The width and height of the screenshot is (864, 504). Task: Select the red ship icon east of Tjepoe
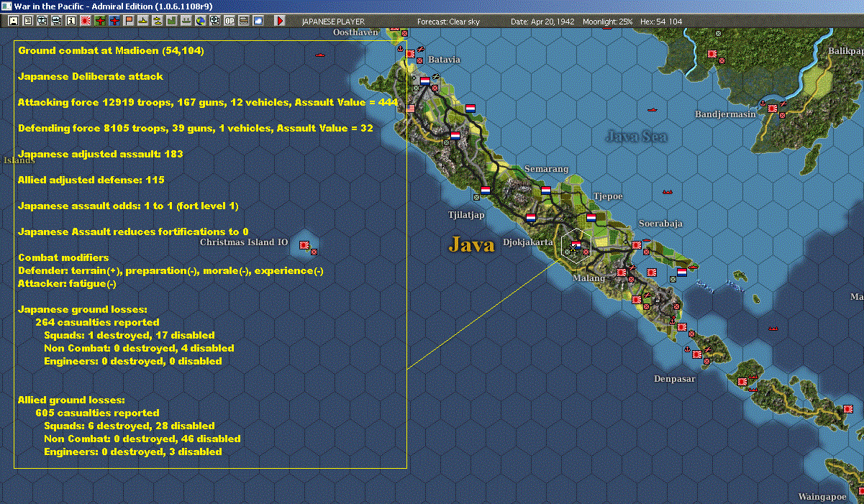[668, 193]
